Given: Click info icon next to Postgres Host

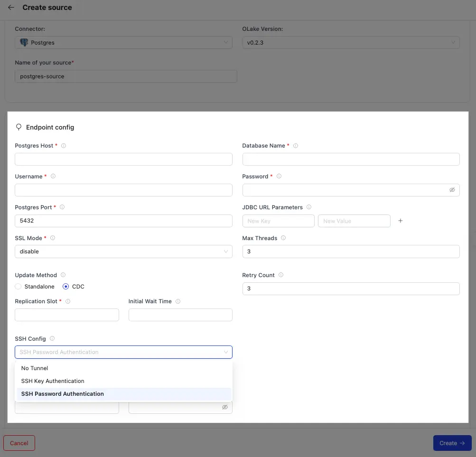Looking at the screenshot, I should 64,146.
